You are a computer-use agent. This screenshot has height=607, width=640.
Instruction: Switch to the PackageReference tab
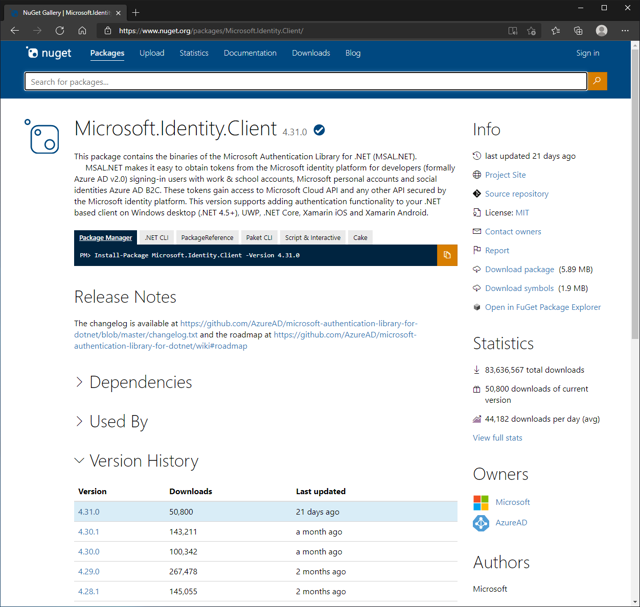207,238
